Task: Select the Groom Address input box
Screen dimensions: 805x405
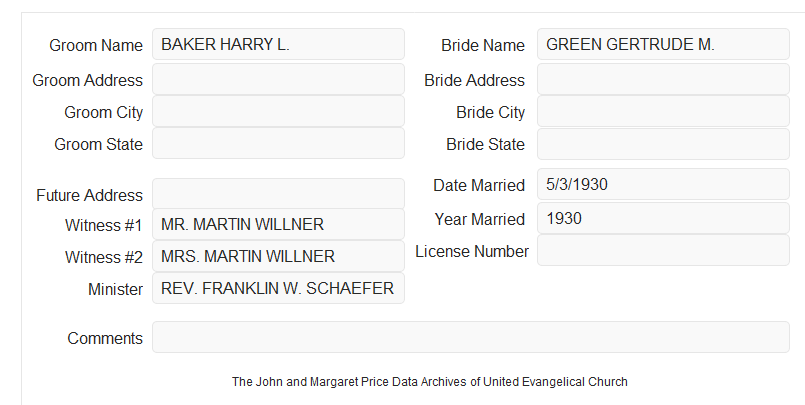Action: point(278,80)
